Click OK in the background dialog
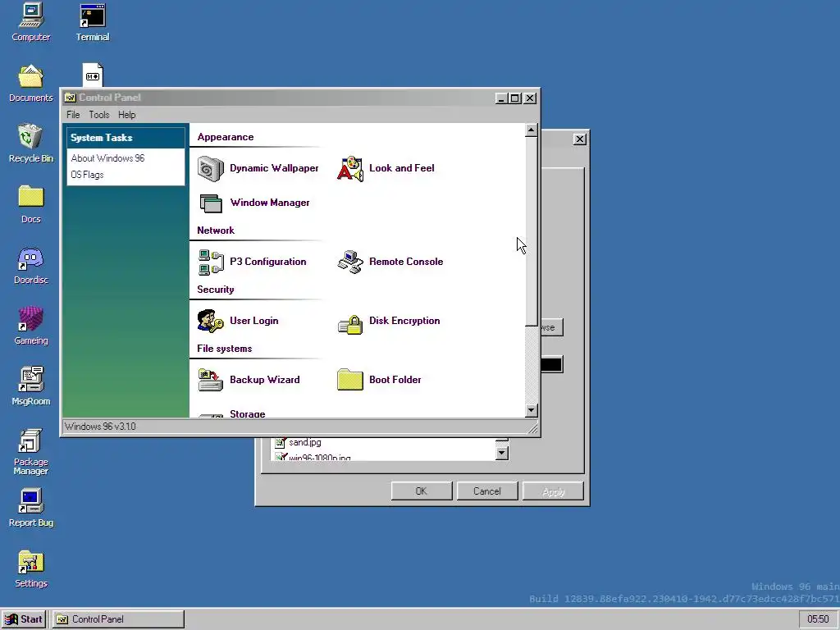Image resolution: width=840 pixels, height=630 pixels. tap(422, 491)
